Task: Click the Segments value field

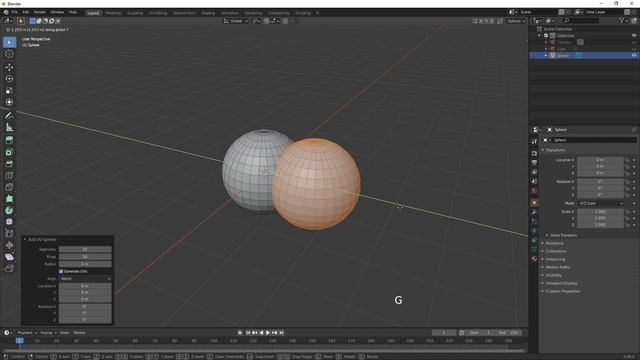Action: coord(85,249)
